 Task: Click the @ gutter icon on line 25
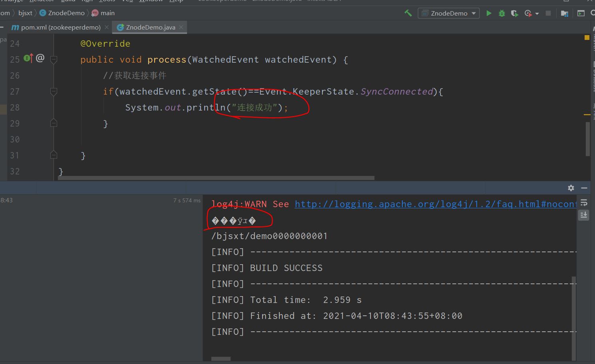[40, 58]
